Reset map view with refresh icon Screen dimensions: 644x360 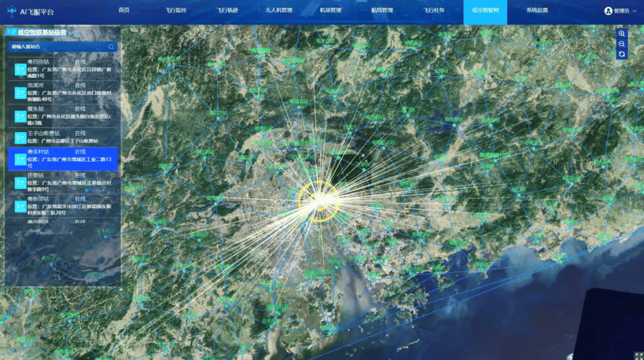tap(622, 54)
